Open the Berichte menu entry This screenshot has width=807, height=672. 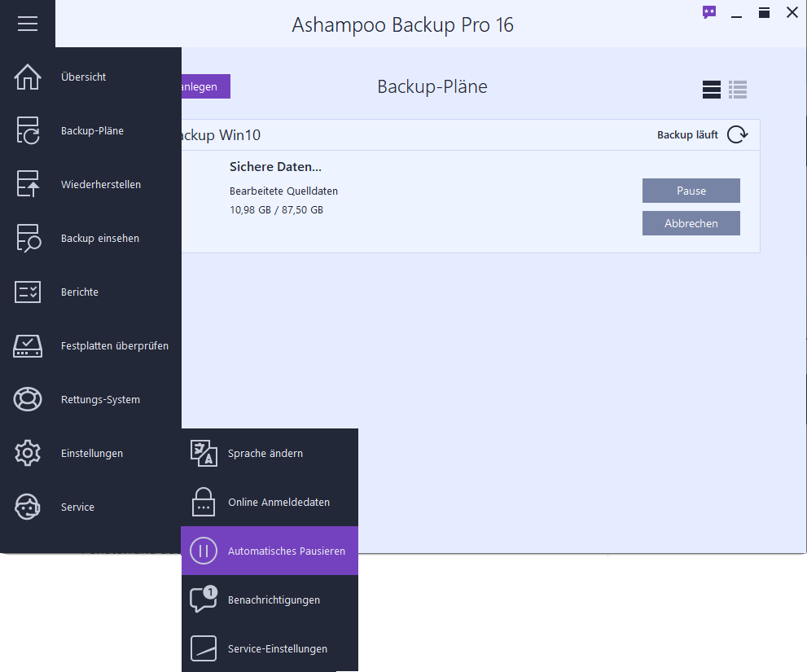pyautogui.click(x=90, y=292)
